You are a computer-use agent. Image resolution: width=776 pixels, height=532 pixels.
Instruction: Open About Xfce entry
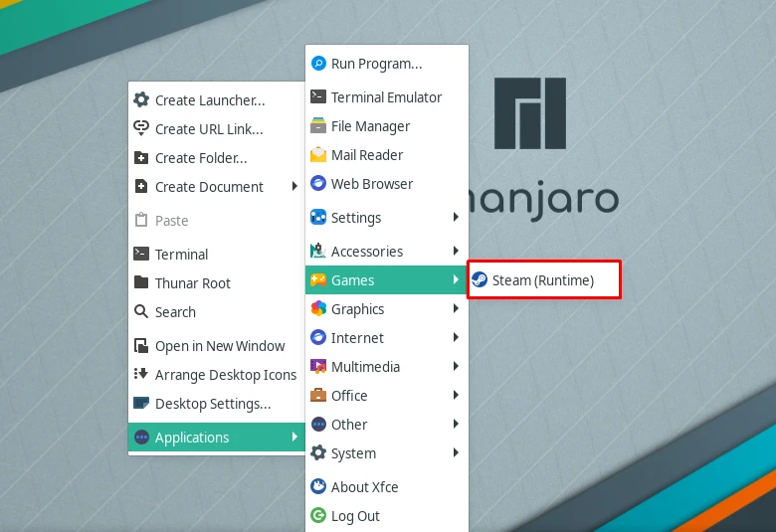[387, 487]
